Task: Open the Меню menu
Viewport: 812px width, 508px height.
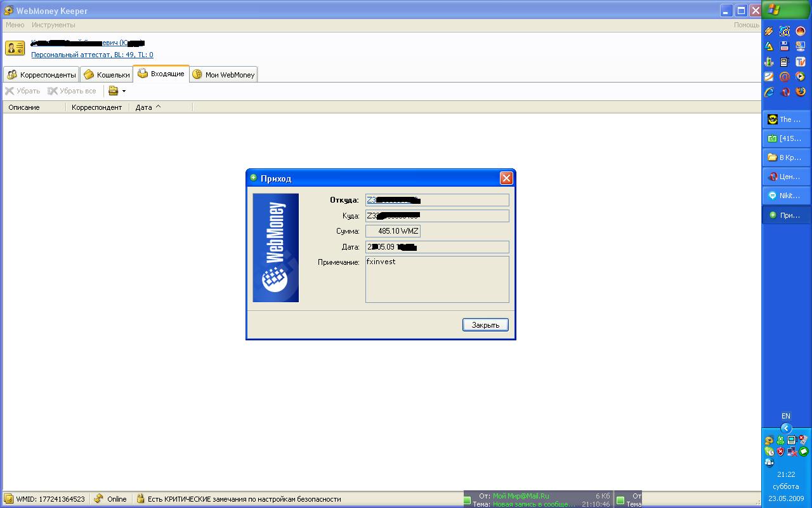Action: coord(15,25)
